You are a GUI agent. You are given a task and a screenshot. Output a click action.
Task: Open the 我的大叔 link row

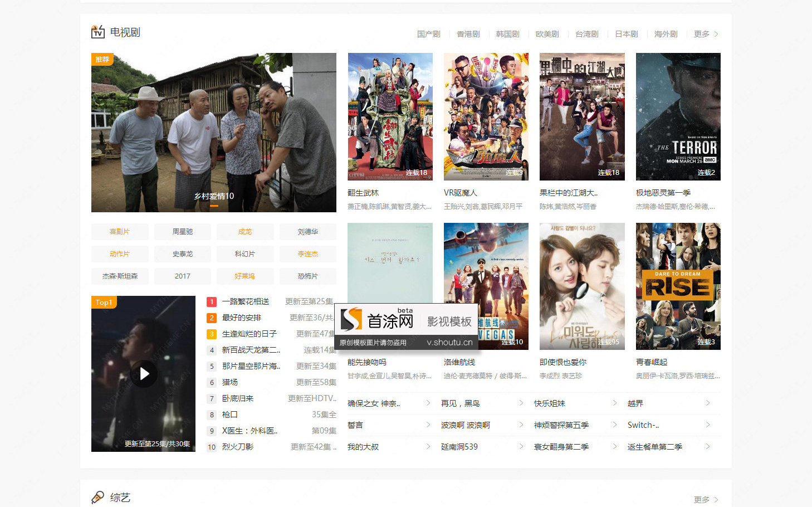(x=389, y=447)
